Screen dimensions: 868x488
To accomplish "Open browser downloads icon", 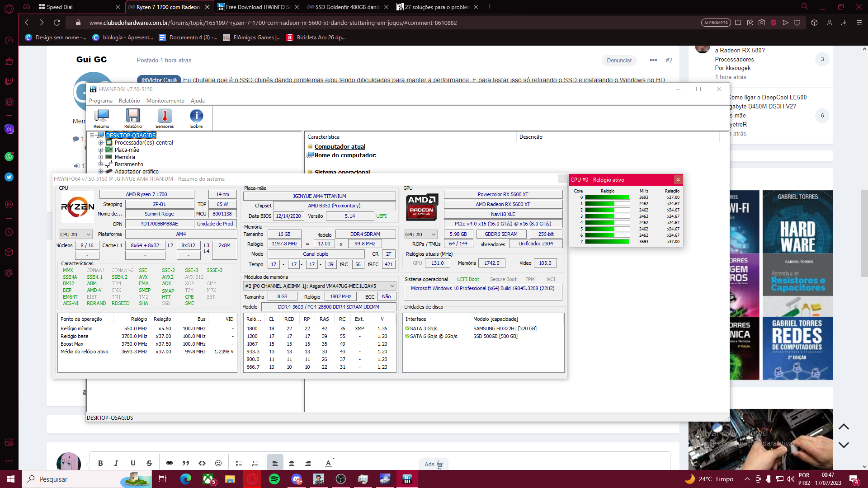I will (844, 23).
